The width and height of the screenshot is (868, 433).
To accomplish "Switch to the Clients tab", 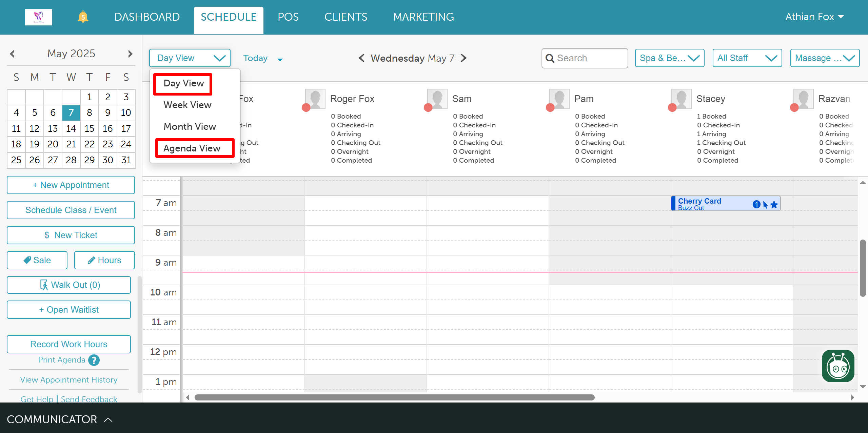I will [x=346, y=17].
